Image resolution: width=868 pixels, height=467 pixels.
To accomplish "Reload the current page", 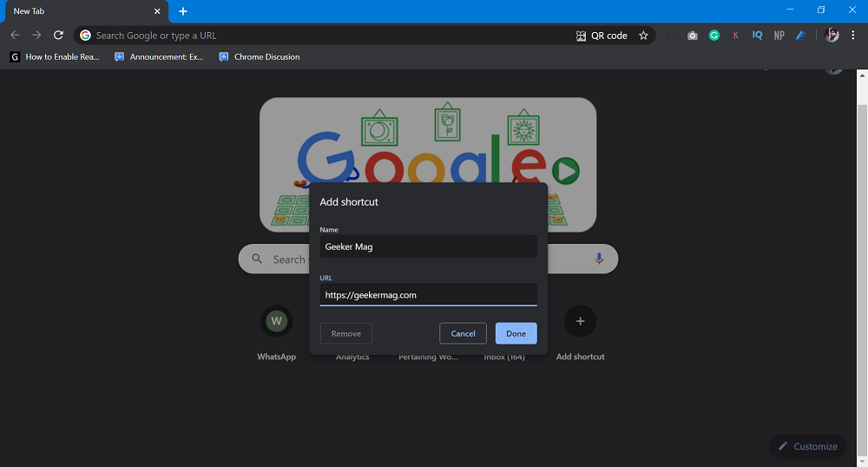I will [x=58, y=35].
